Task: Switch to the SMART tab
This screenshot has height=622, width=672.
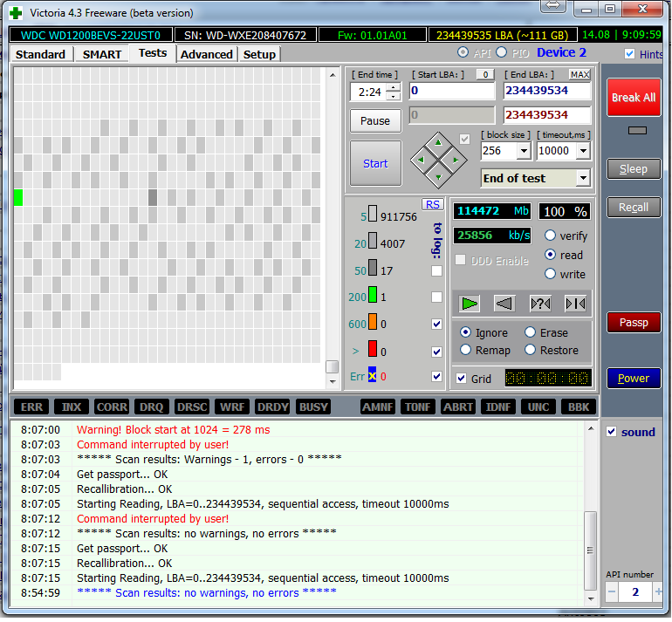Action: (x=102, y=54)
